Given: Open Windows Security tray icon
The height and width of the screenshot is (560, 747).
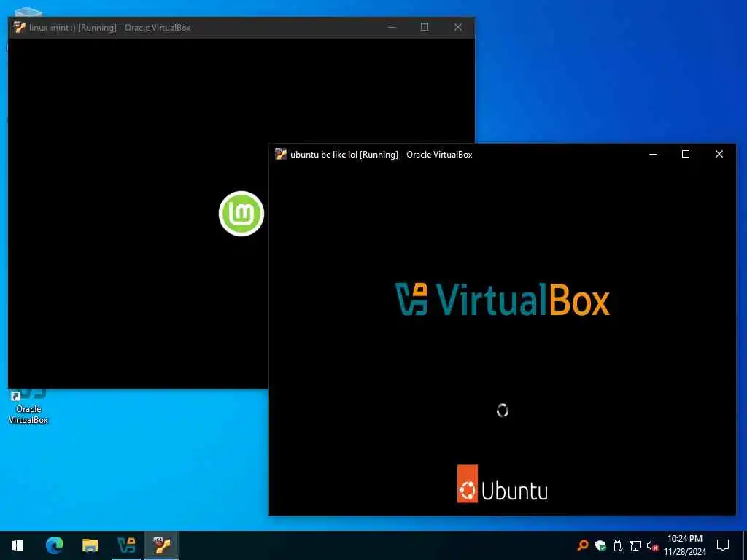Looking at the screenshot, I should pyautogui.click(x=600, y=545).
